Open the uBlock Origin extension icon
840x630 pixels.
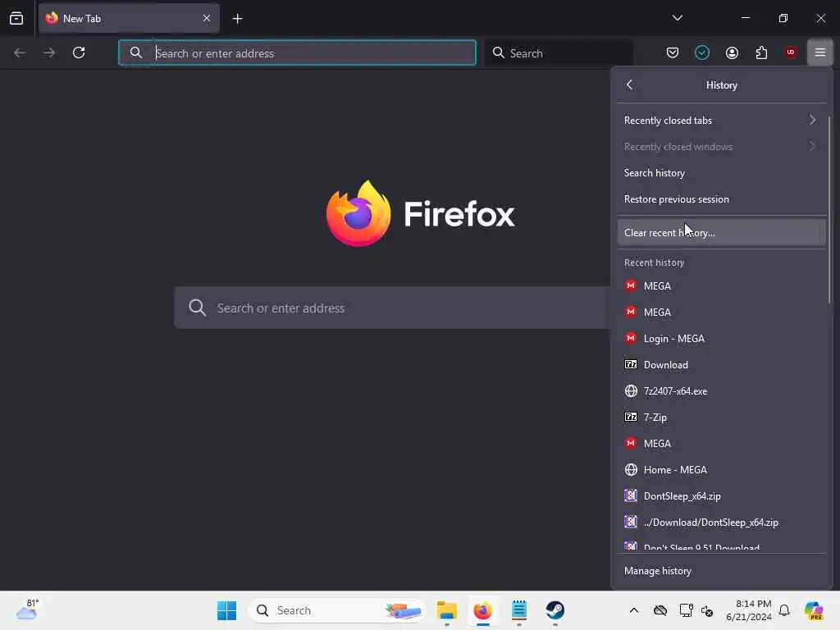click(791, 52)
